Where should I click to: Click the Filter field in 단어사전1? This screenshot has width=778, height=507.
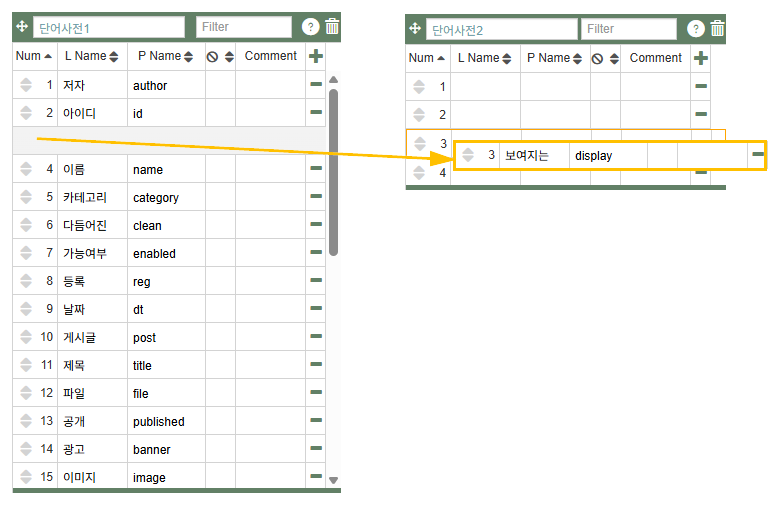pyautogui.click(x=244, y=27)
